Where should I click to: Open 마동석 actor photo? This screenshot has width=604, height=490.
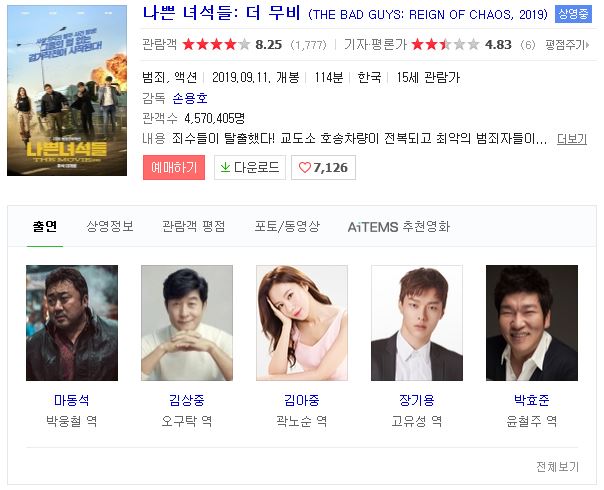click(x=72, y=323)
